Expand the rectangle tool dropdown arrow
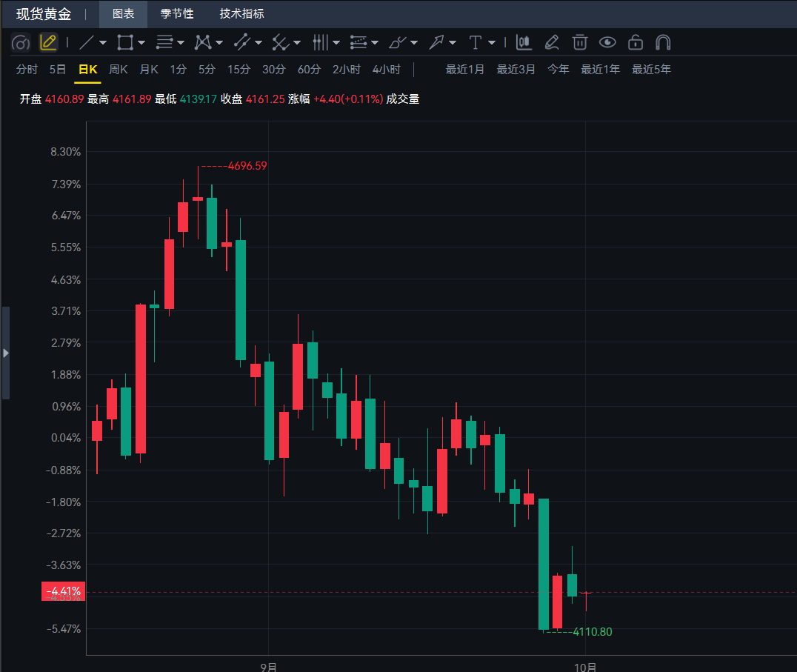The image size is (797, 672). (141, 43)
